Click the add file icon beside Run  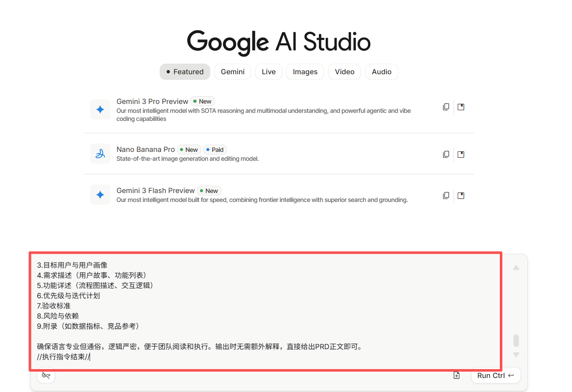click(456, 375)
